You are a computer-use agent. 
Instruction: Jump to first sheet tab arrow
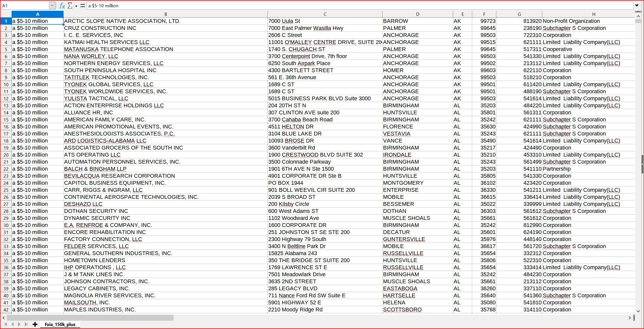pos(5,324)
